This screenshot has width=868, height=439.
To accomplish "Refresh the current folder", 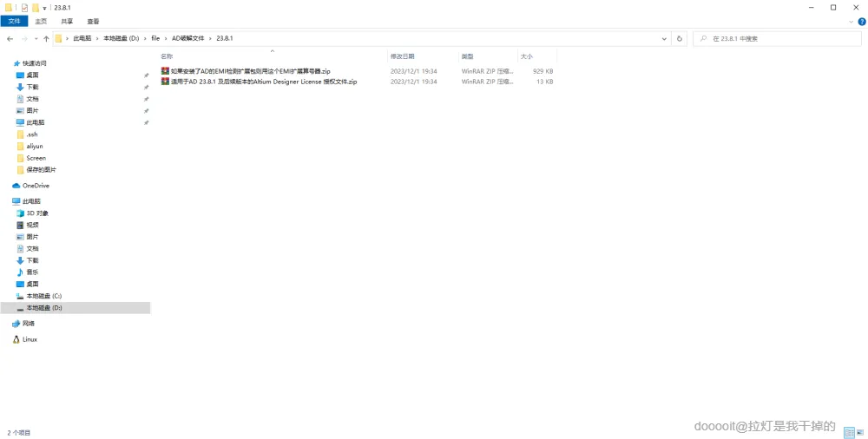I will (680, 39).
